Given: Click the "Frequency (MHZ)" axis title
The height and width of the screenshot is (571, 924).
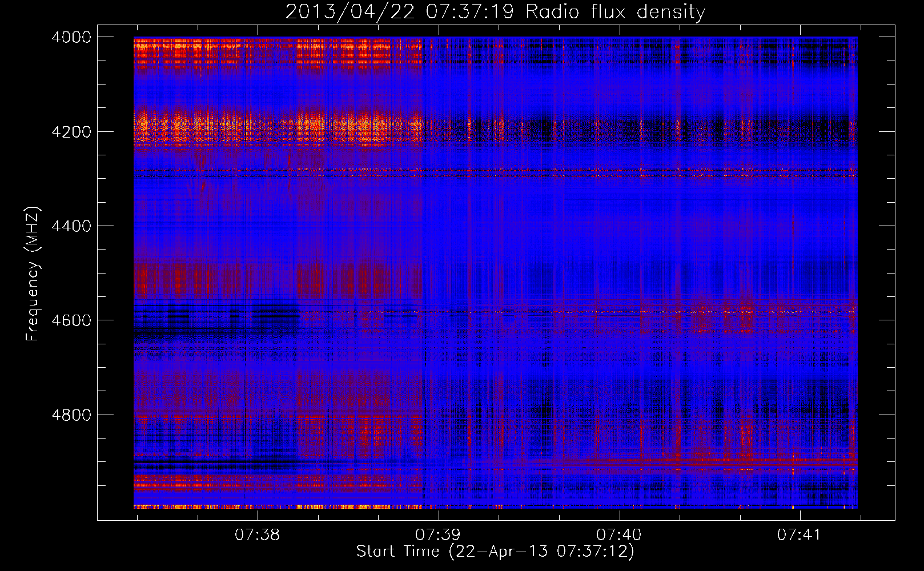Looking at the screenshot, I should pyautogui.click(x=33, y=274).
